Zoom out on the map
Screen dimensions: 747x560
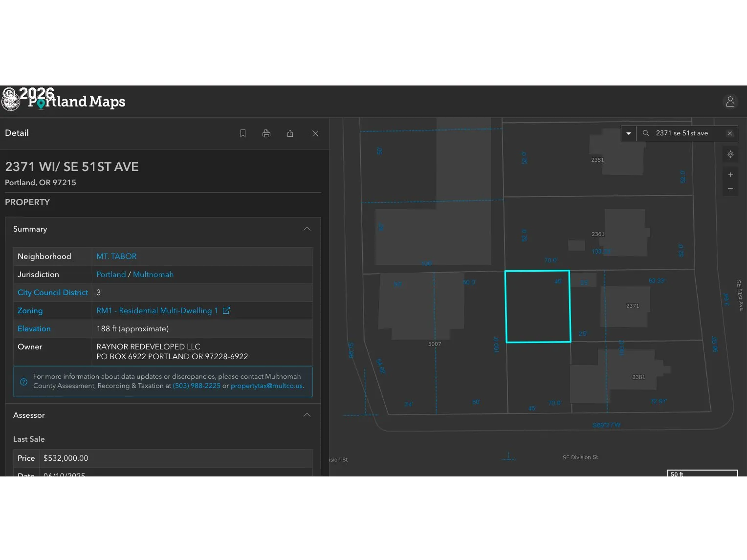(730, 189)
